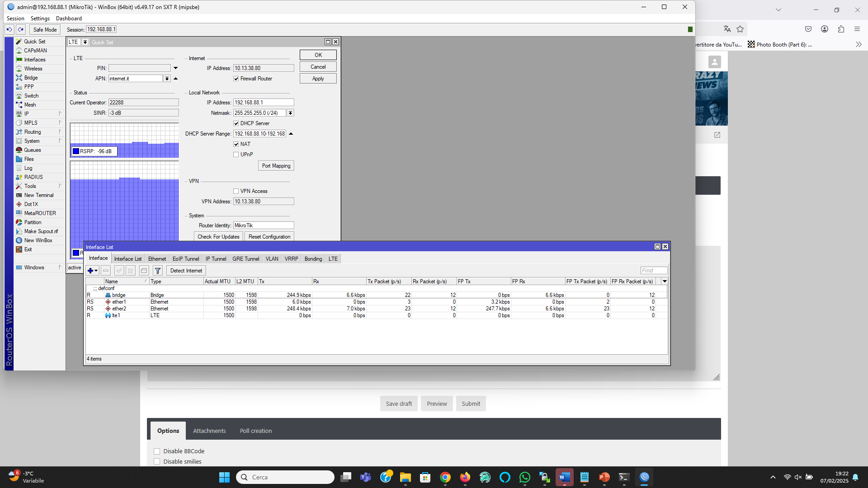Check Disable BBCode option in browser
Viewport: 868px width, 488px height.
pos(157,451)
